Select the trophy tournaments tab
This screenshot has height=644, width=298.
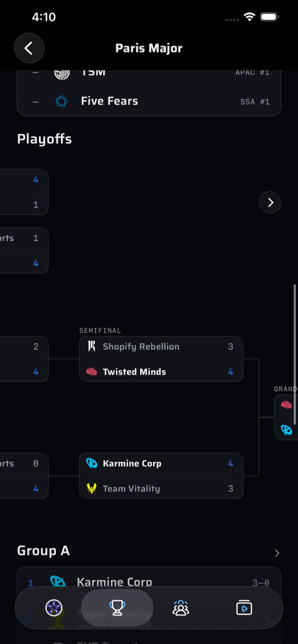tap(117, 608)
